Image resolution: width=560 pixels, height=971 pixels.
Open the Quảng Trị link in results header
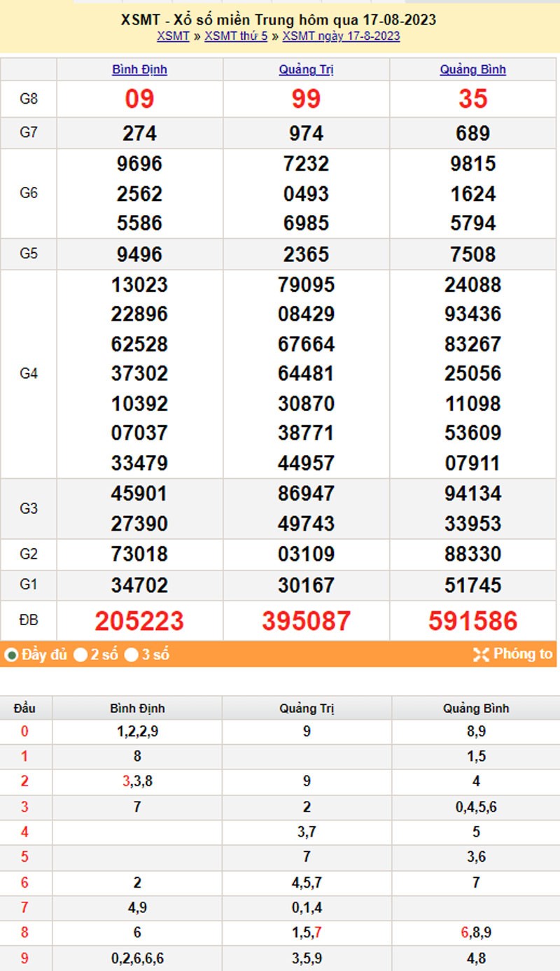click(x=306, y=69)
